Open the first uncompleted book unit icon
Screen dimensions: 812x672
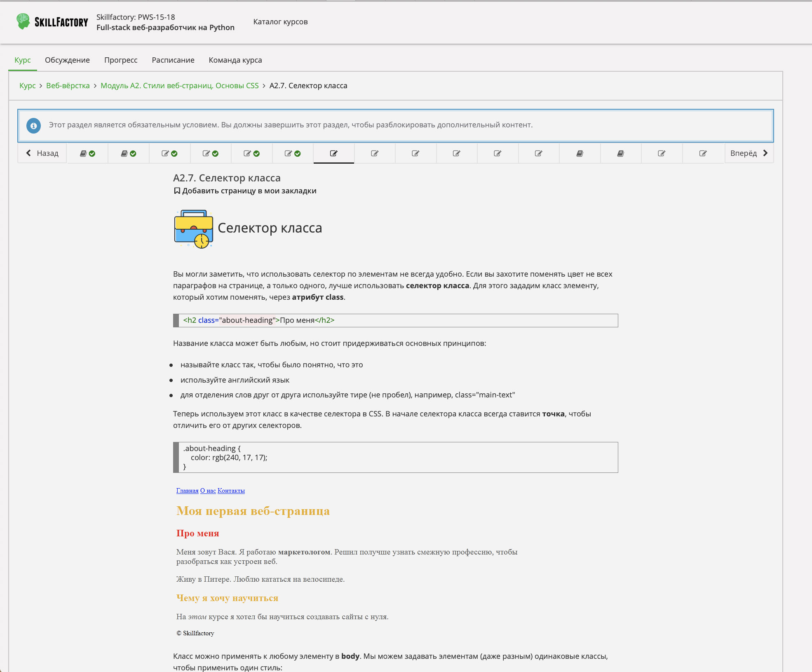580,153
